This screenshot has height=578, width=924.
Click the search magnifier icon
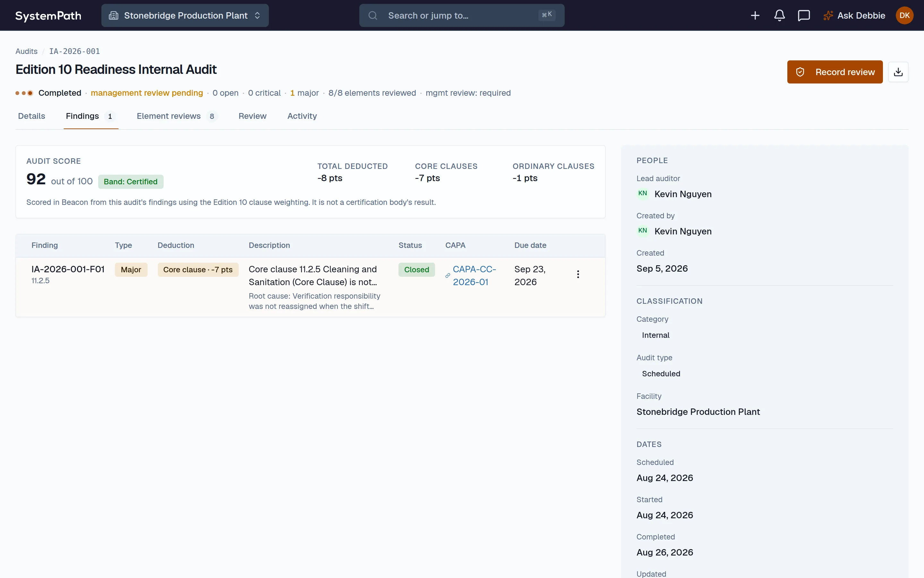pos(373,16)
